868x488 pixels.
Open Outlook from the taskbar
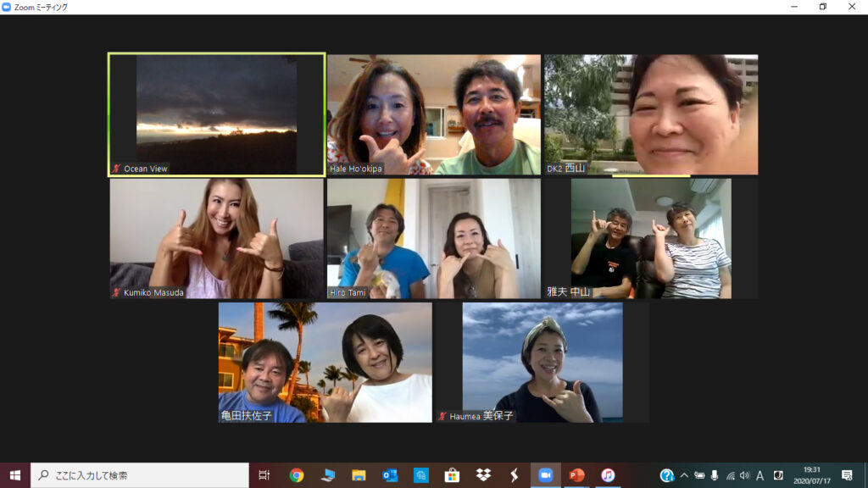coord(390,475)
